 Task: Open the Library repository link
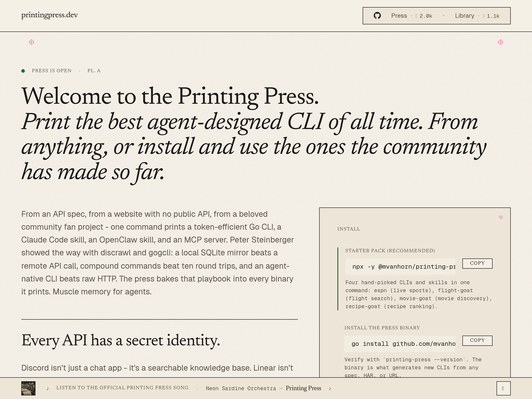tap(464, 16)
